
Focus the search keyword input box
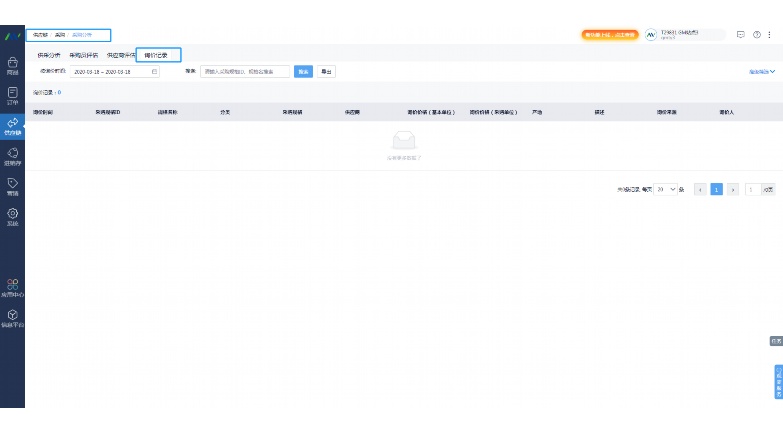point(245,71)
